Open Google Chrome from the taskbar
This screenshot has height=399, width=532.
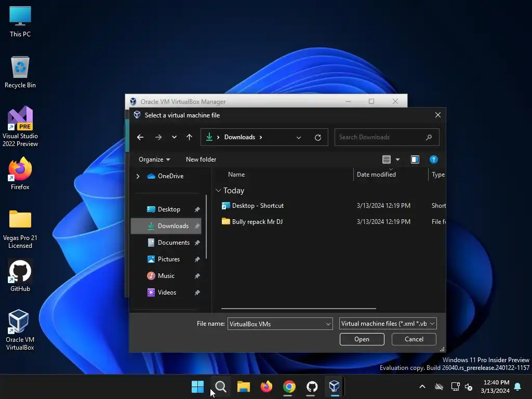coord(289,387)
